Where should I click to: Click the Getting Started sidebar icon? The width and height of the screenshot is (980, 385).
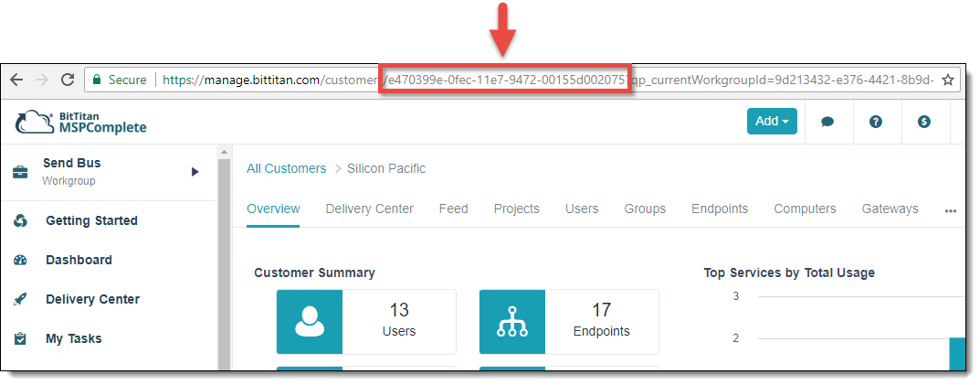click(21, 221)
